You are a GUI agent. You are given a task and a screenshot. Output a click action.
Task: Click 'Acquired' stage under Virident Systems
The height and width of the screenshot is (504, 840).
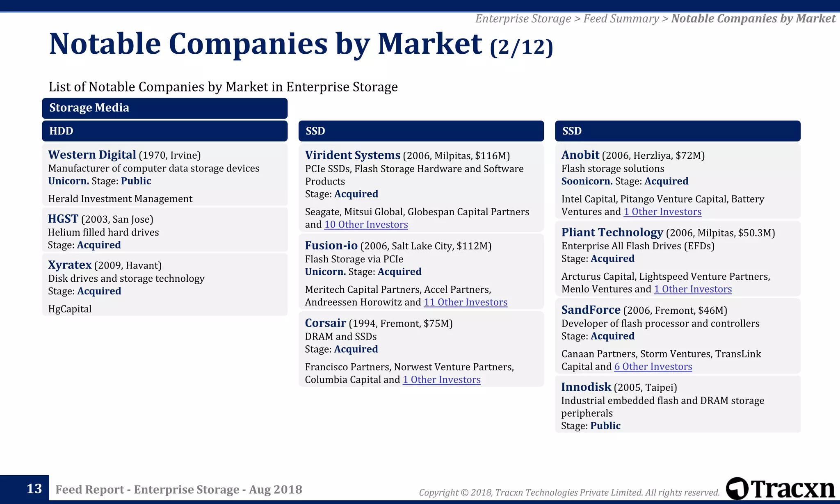tap(356, 194)
